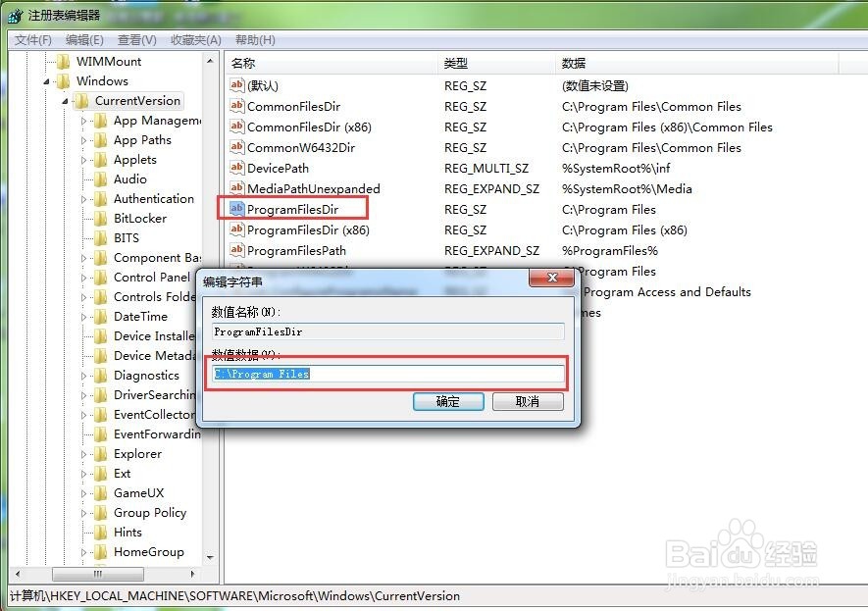
Task: Expand the Group Policy key
Action: (83, 513)
